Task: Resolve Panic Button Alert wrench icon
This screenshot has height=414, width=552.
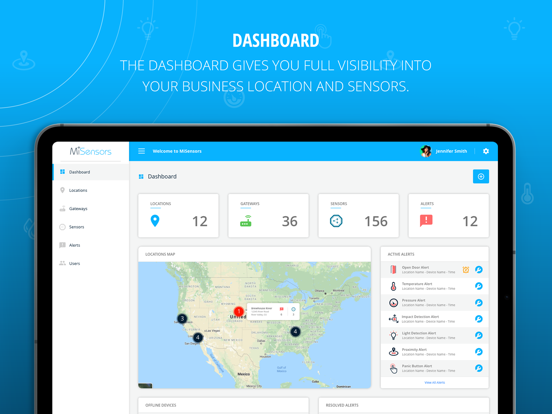Action: pyautogui.click(x=478, y=368)
